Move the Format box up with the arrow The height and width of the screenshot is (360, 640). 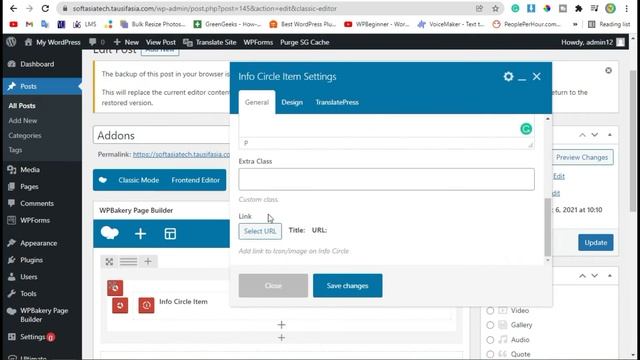point(582,276)
